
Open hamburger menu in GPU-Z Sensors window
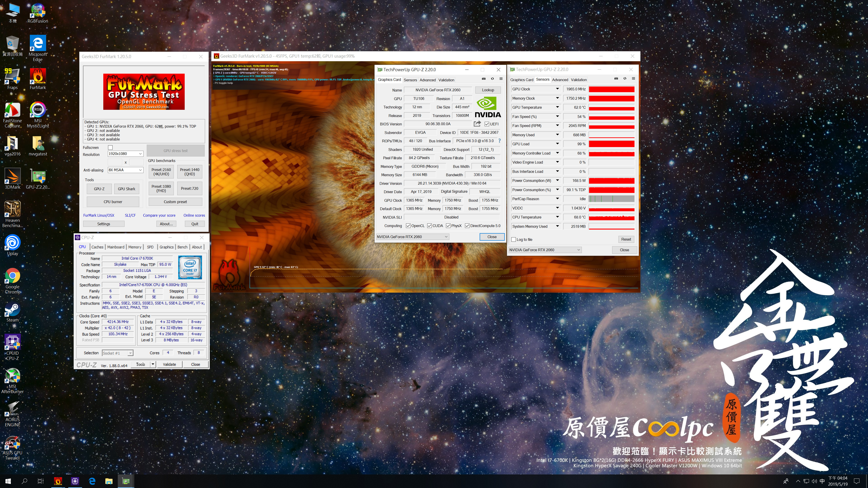[x=633, y=78]
